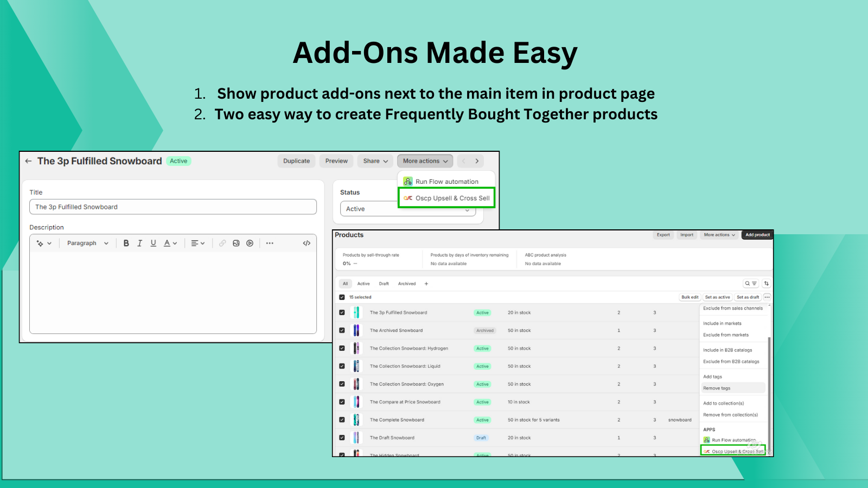Click the product Title input field
Image resolution: width=868 pixels, height=488 pixels.
point(173,207)
